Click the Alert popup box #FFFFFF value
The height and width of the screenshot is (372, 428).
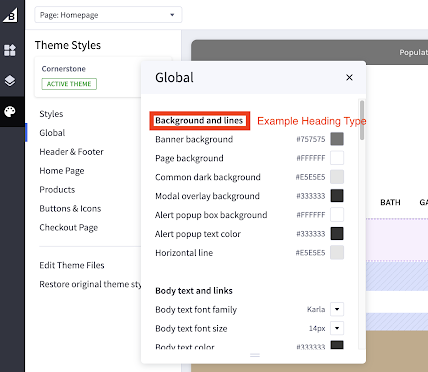point(311,215)
